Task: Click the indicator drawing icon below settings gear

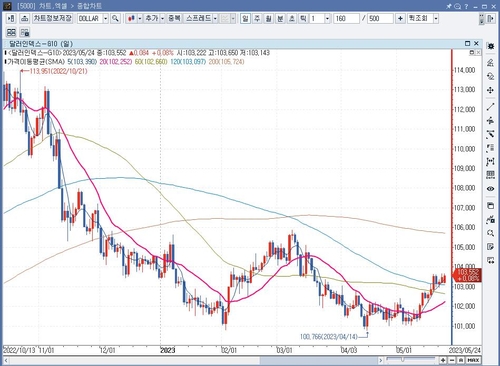Action: (490, 62)
